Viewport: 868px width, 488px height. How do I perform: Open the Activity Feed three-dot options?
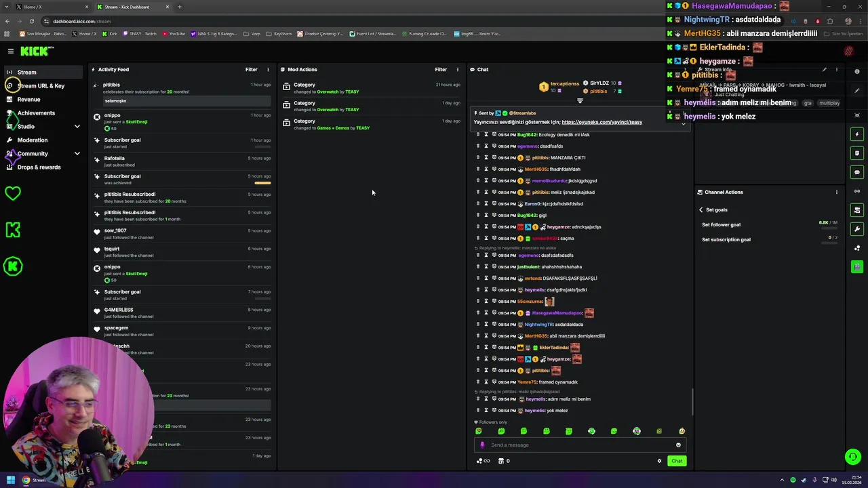268,69
